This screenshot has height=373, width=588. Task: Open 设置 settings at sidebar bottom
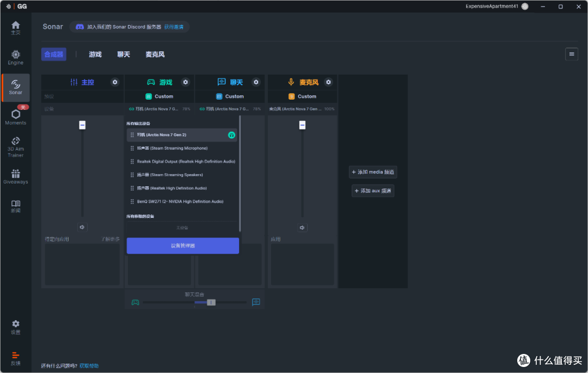pos(15,327)
